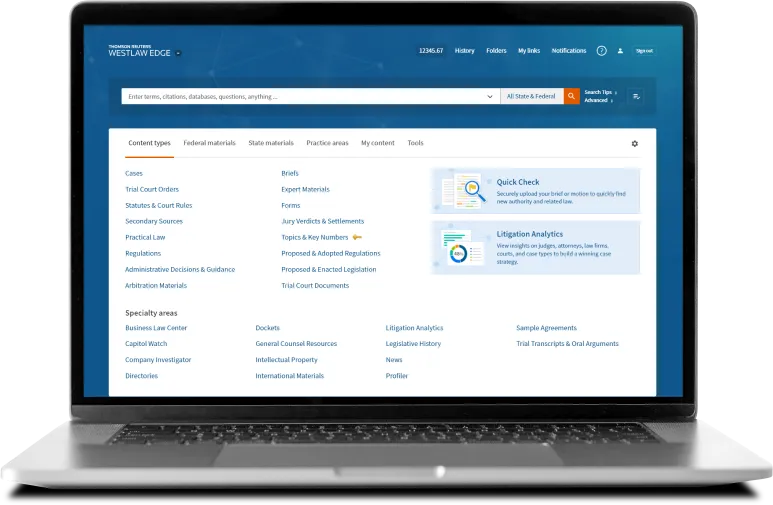Open Secondary Sources link

pos(154,221)
